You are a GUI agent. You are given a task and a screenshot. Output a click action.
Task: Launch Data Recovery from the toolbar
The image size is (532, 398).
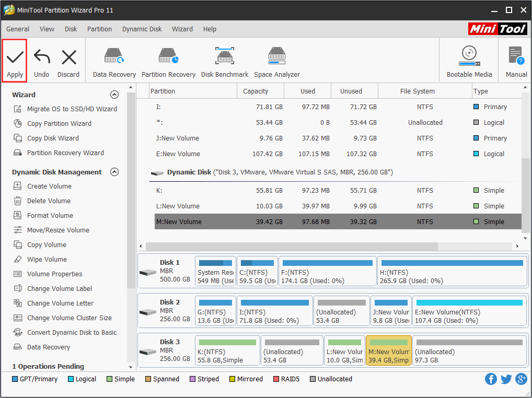pyautogui.click(x=114, y=63)
